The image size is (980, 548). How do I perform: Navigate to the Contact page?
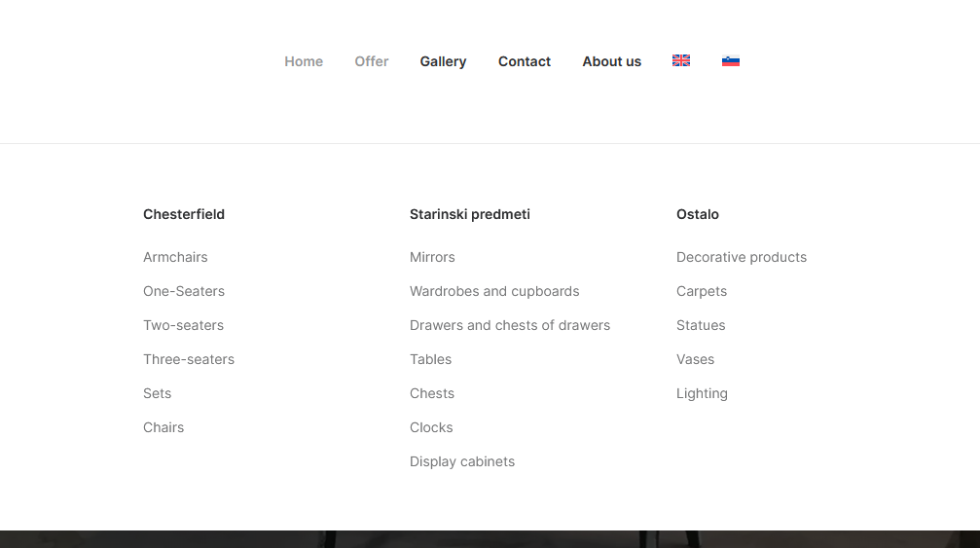(525, 61)
